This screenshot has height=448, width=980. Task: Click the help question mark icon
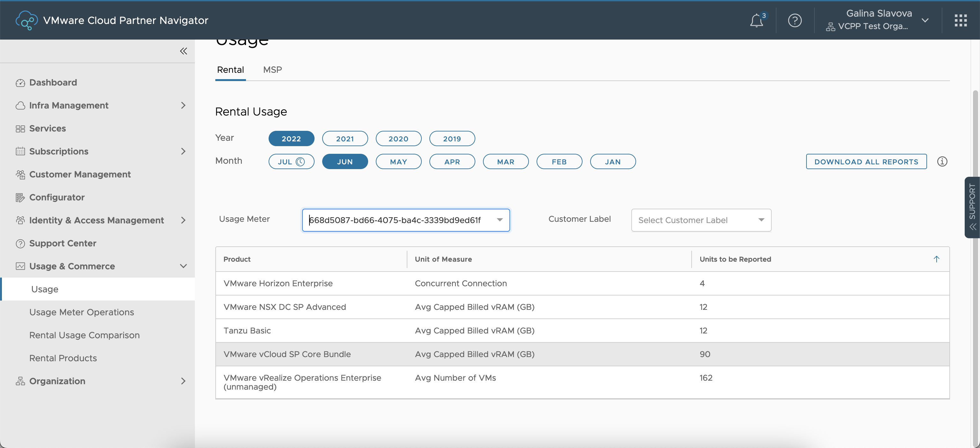pos(795,20)
